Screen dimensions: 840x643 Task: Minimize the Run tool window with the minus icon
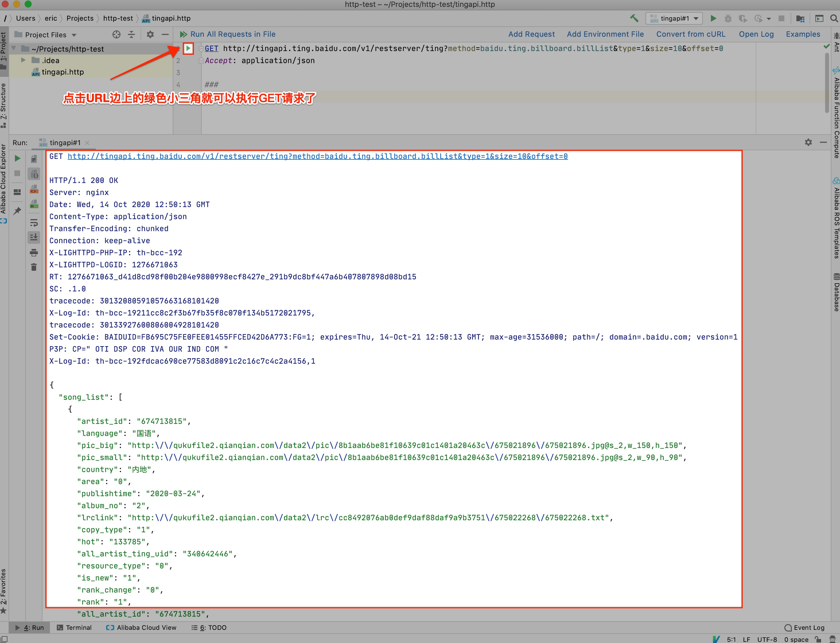click(824, 142)
